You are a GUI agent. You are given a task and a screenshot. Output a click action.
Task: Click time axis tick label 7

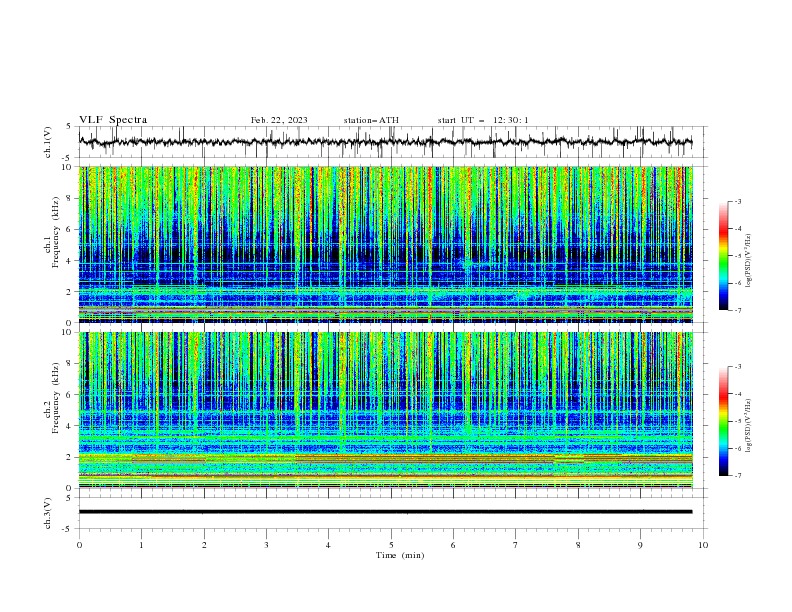tap(516, 545)
